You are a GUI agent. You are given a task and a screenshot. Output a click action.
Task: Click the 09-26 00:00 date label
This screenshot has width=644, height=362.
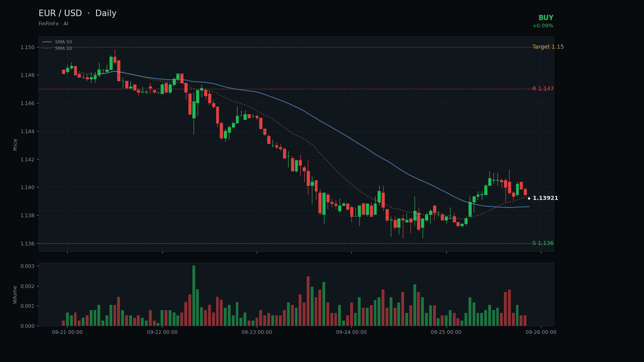click(541, 332)
